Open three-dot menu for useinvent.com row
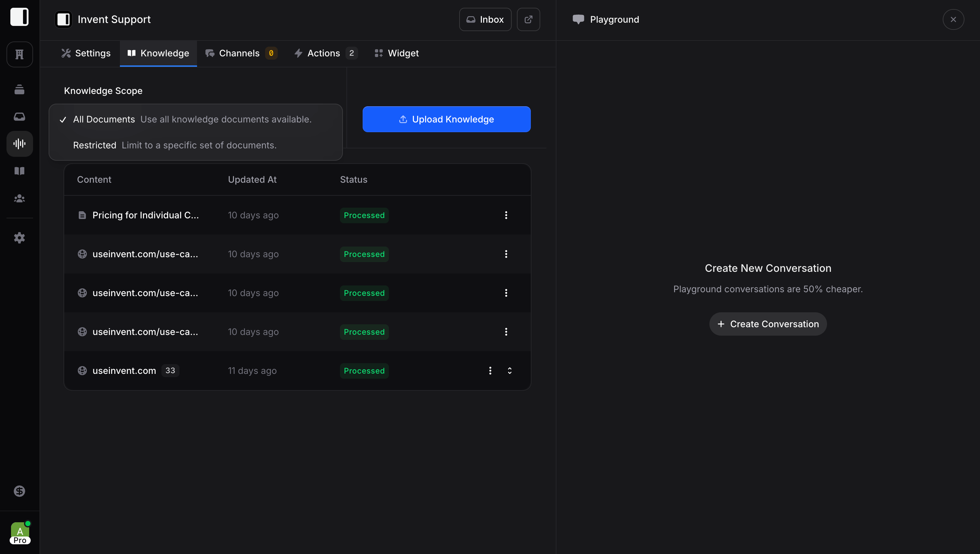This screenshot has width=980, height=554. [x=490, y=371]
